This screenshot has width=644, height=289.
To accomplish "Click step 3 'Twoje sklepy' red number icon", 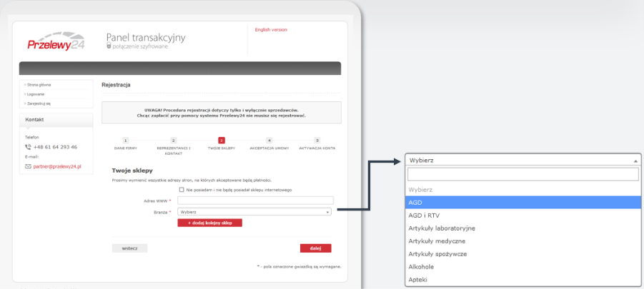I will coord(222,141).
